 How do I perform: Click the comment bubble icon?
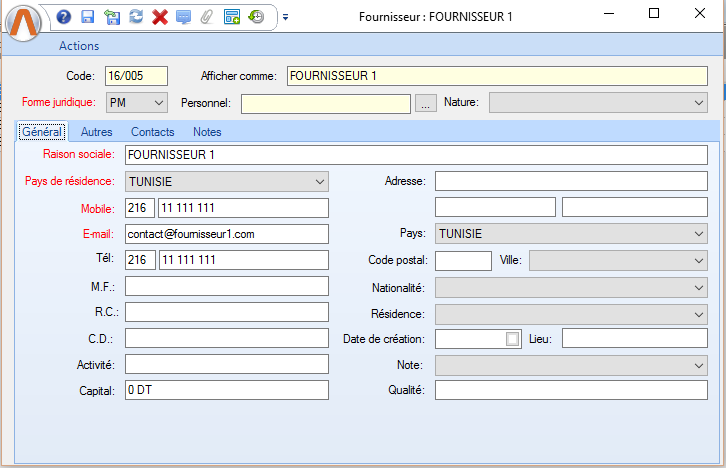point(183,16)
